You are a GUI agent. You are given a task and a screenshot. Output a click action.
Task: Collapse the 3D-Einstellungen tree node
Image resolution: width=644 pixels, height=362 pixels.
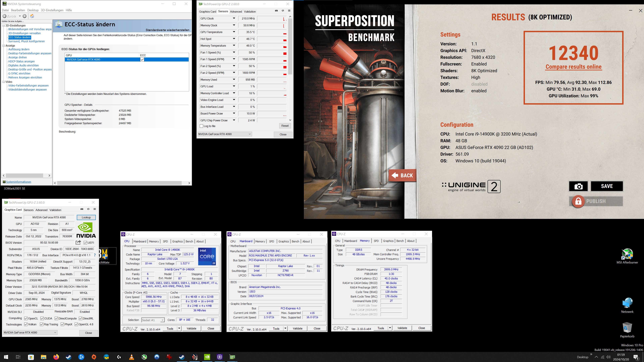point(4,25)
